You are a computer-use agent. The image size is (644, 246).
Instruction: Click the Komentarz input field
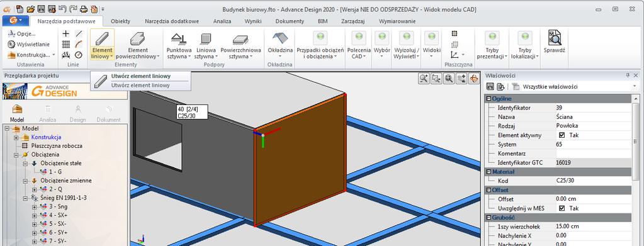pyautogui.click(x=593, y=154)
